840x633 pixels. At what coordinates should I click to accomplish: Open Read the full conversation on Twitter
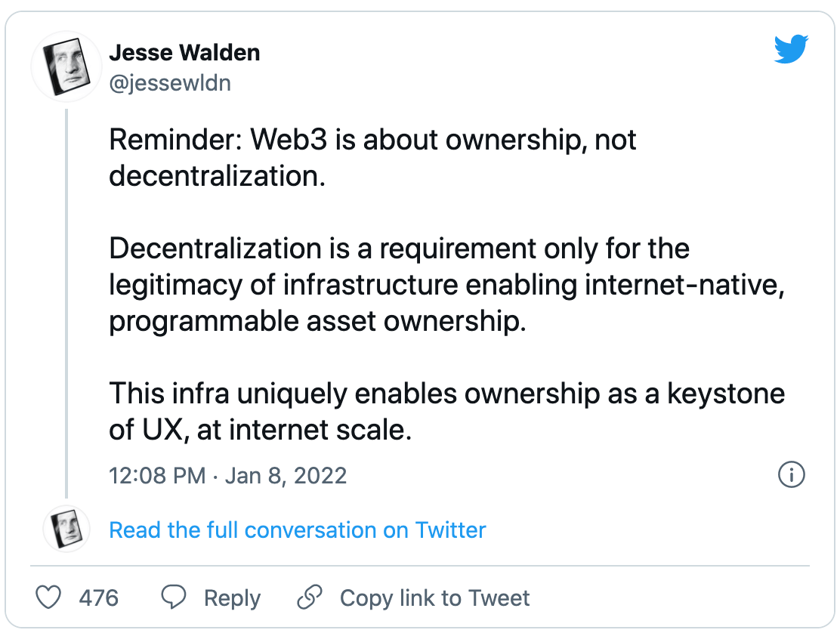(298, 530)
